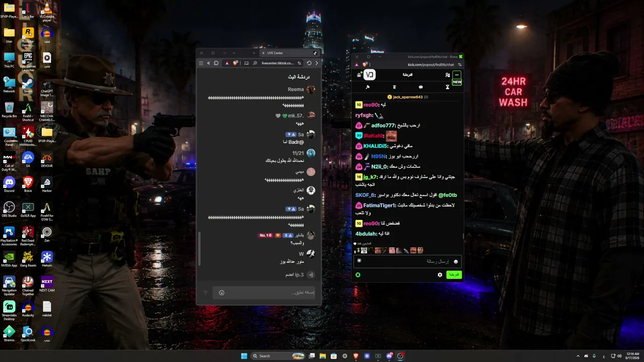The width and height of the screenshot is (644, 362).
Task: Click the user avatar next to Reema
Action: (x=311, y=89)
